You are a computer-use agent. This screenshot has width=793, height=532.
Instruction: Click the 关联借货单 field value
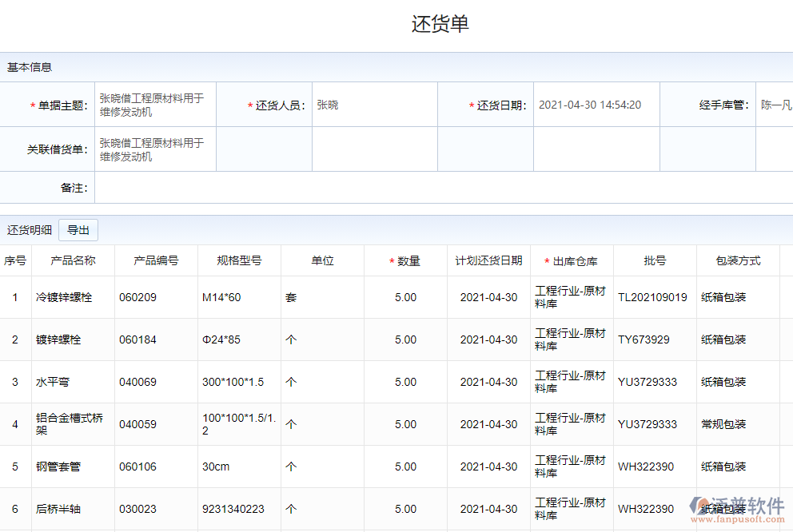click(155, 149)
